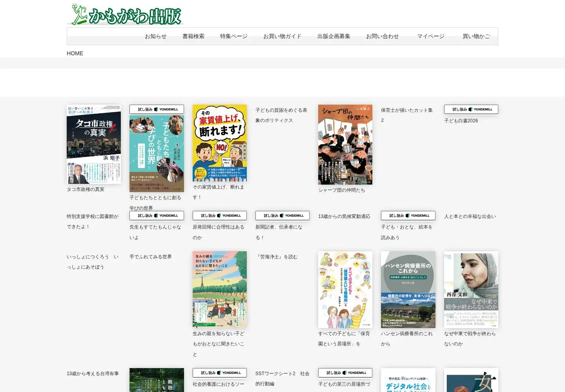Open the 生みの親を知らない子ども book cover

point(220,290)
